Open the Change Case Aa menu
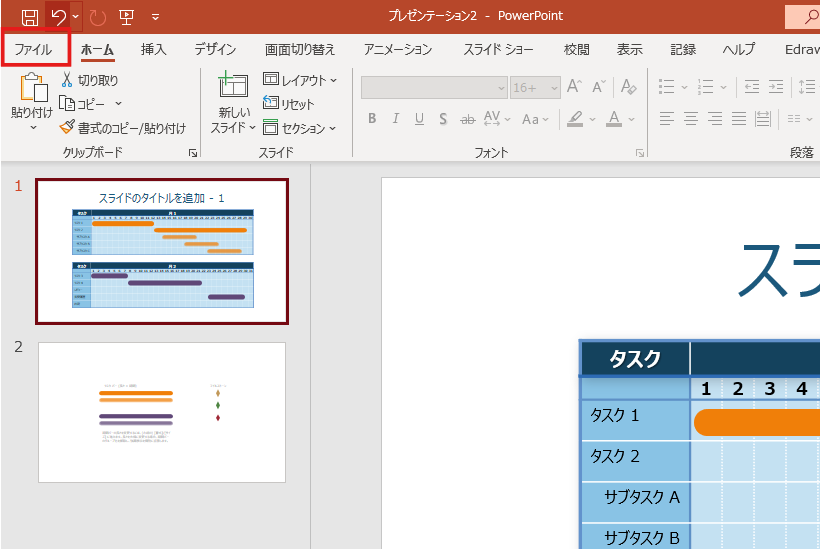Viewport: 820px width, 549px height. coord(536,119)
